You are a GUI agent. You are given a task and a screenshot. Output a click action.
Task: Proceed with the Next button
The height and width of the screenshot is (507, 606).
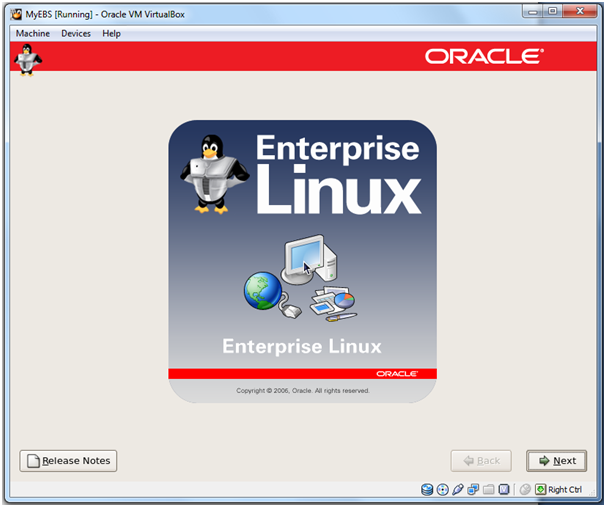tap(557, 461)
